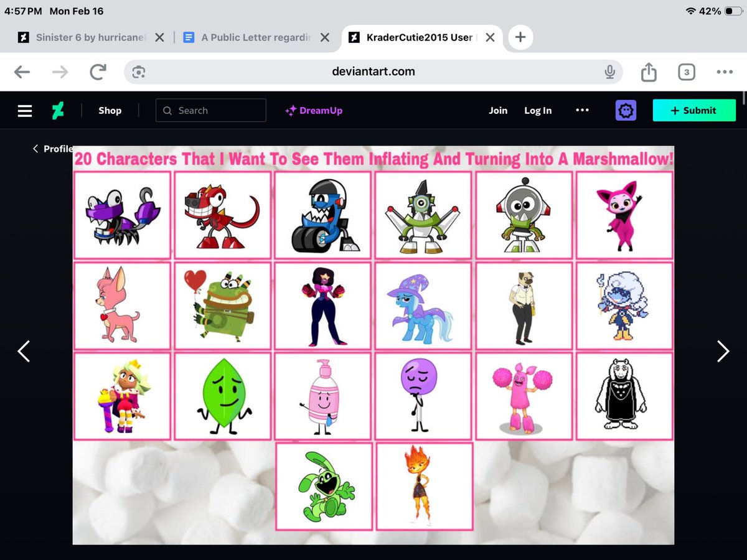Image resolution: width=747 pixels, height=560 pixels.
Task: Show the next image with right arrow
Action: 723,351
